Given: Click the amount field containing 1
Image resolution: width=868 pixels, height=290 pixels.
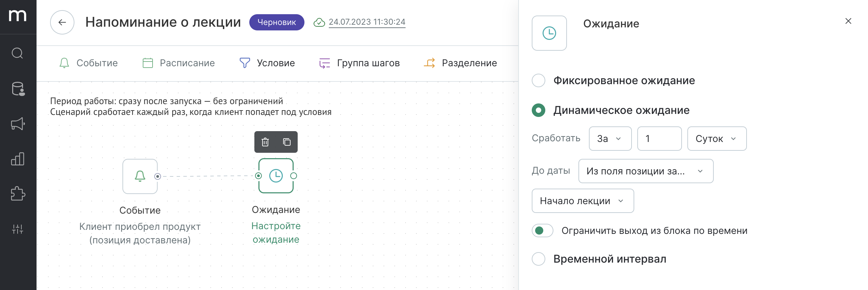Looking at the screenshot, I should tap(659, 139).
